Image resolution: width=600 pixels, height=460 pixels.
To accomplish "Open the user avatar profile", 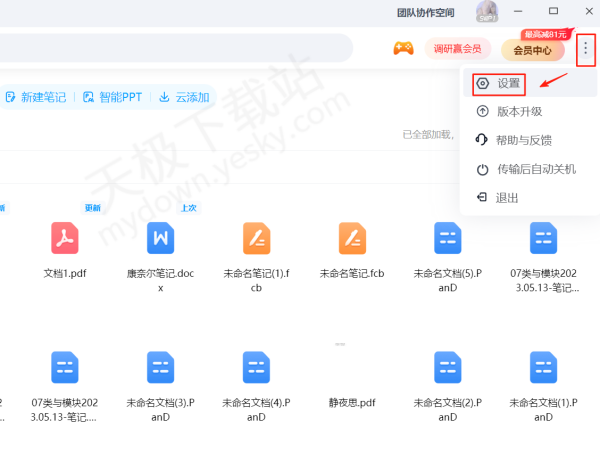I will pos(487,12).
